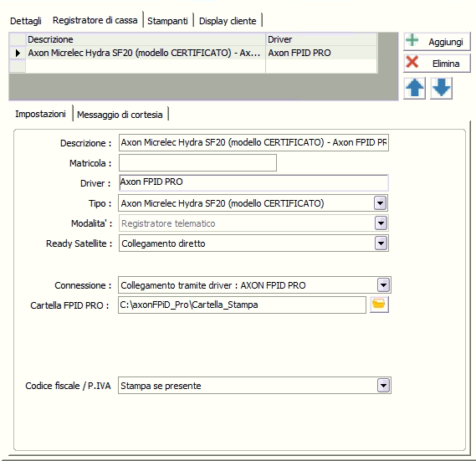Select the Axon Micrelec Hydra SF20 table row
Image resolution: width=476 pixels, height=461 pixels.
(x=193, y=53)
